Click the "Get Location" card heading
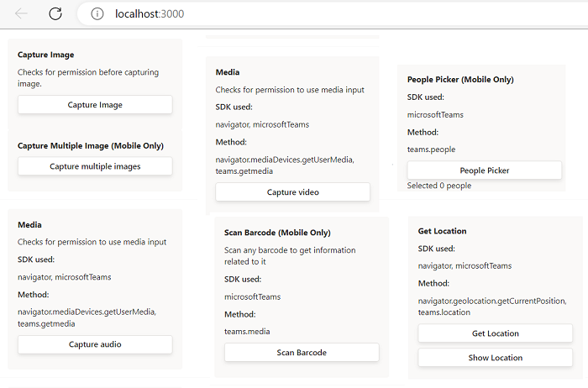Image resolution: width=588 pixels, height=388 pixels. (442, 231)
